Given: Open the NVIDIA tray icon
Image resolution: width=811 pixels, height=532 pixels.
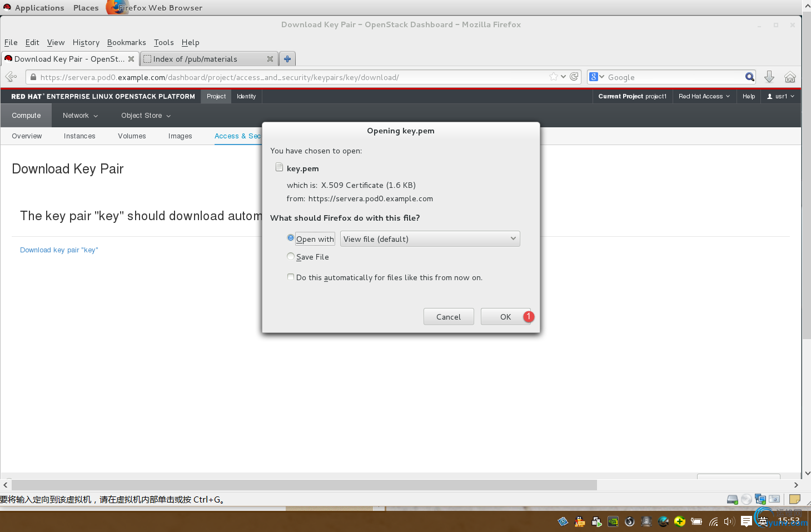Looking at the screenshot, I should click(x=613, y=521).
